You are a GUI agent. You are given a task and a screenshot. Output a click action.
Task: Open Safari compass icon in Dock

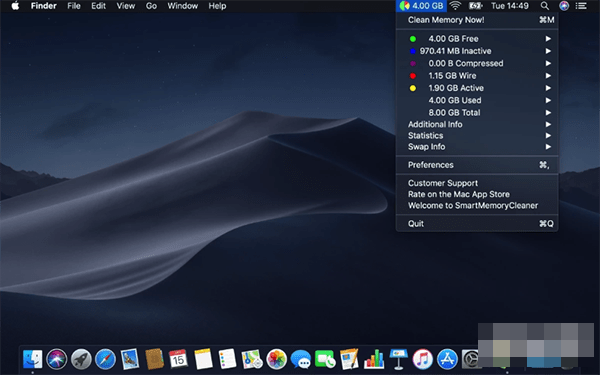click(x=106, y=359)
